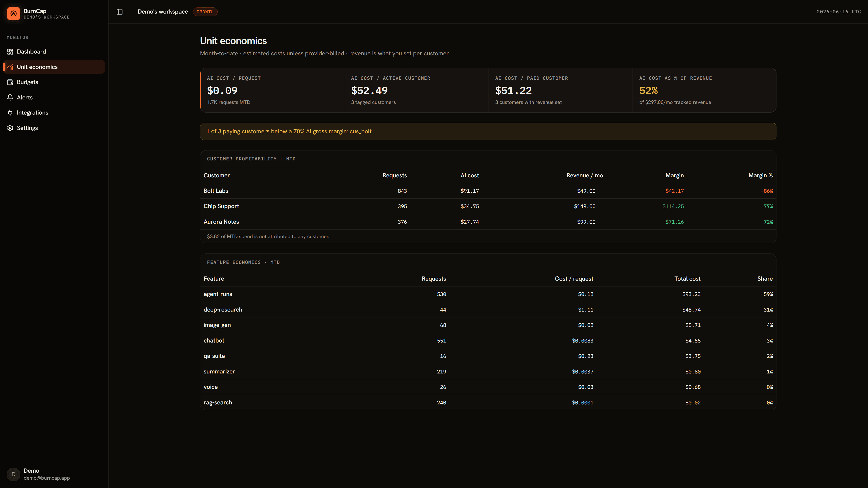The width and height of the screenshot is (868, 488).
Task: Click deep-research cost per request $1.11
Action: [586, 310]
